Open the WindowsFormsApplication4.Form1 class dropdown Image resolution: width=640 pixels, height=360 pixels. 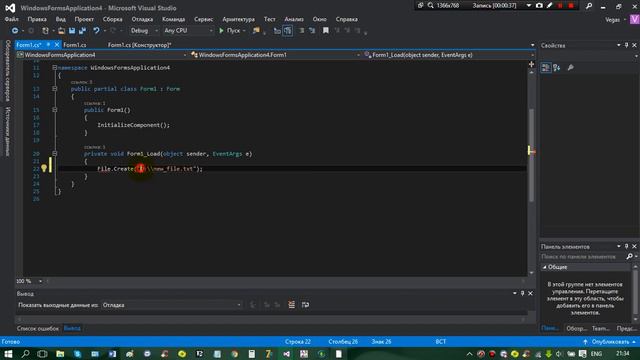pyautogui.click(x=276, y=55)
